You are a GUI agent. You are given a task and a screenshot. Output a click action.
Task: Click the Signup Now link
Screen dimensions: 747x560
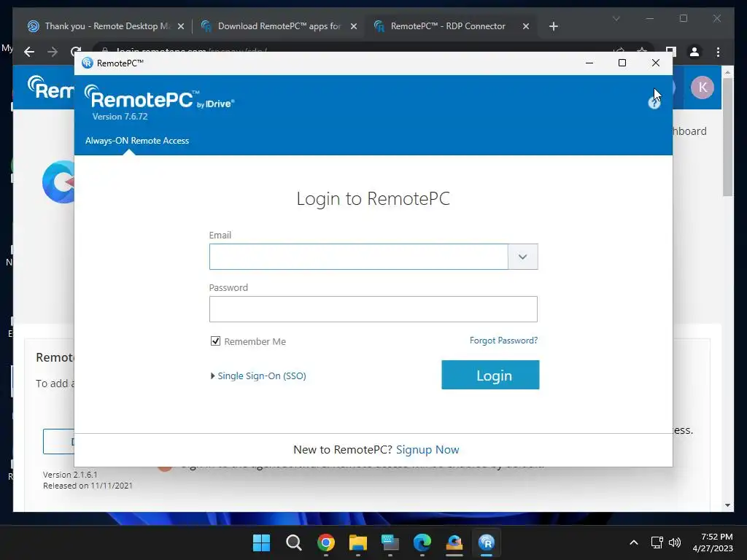(427, 449)
